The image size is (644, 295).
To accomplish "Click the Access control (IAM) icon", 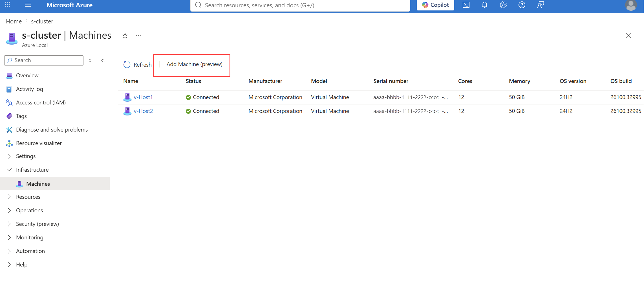I will (x=9, y=102).
